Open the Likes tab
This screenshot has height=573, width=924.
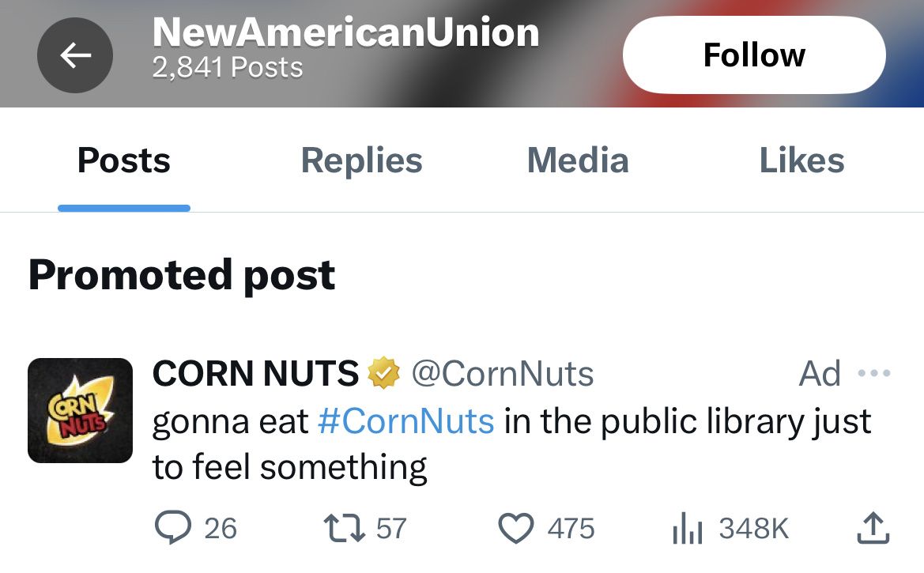coord(801,160)
